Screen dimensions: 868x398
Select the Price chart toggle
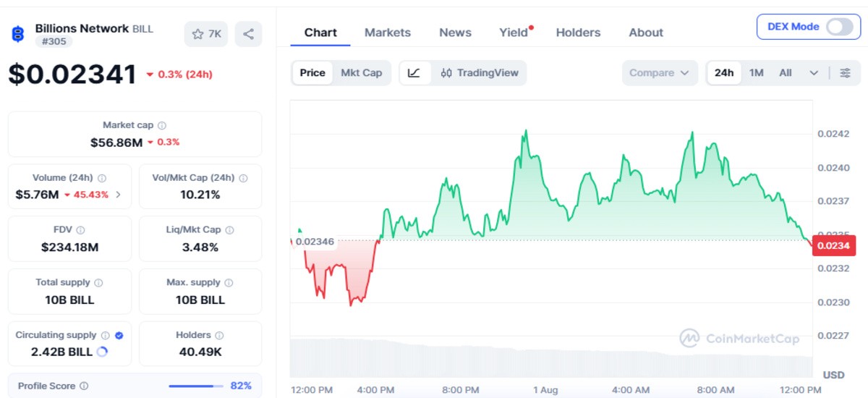tap(312, 73)
